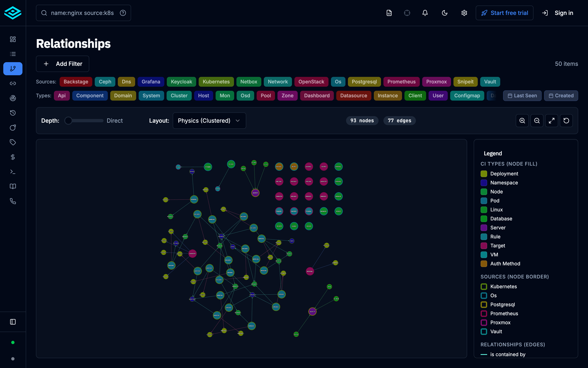This screenshot has width=588, height=368.
Task: Toggle the Netbox source filter chip
Action: (x=249, y=82)
